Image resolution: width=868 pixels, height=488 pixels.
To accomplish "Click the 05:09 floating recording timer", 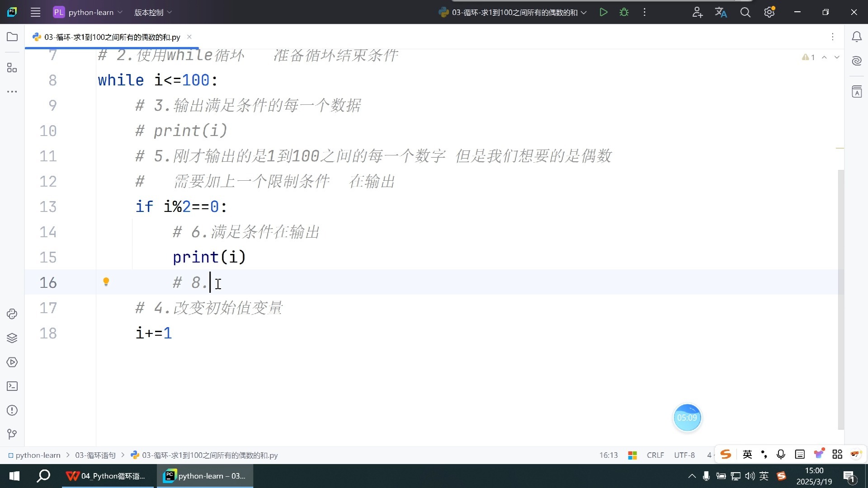I will point(687,418).
